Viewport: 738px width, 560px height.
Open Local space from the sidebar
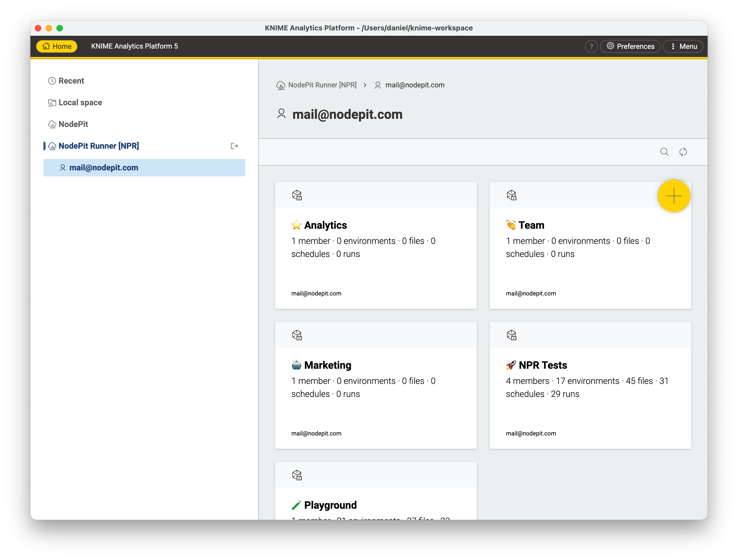point(80,102)
